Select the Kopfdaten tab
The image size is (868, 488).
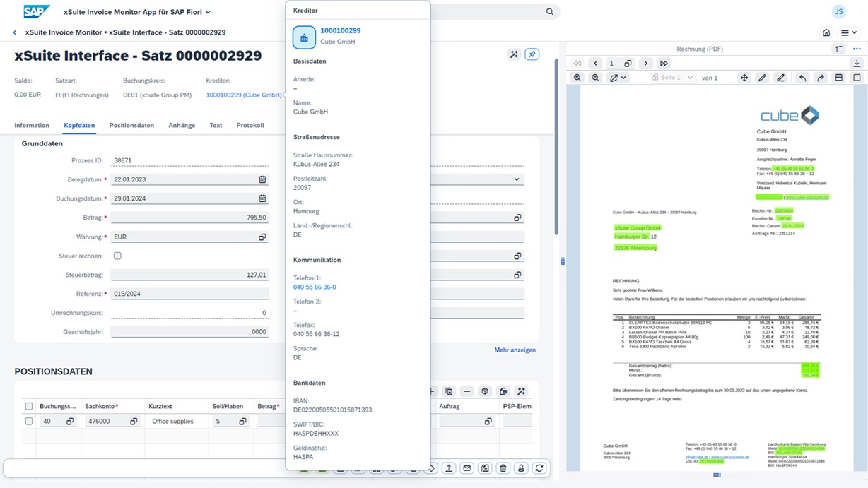pyautogui.click(x=79, y=125)
